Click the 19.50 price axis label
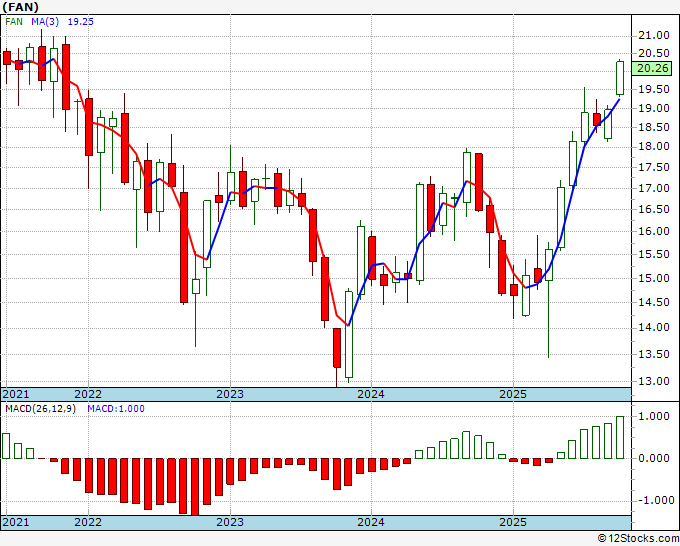The height and width of the screenshot is (546, 680). [x=654, y=89]
